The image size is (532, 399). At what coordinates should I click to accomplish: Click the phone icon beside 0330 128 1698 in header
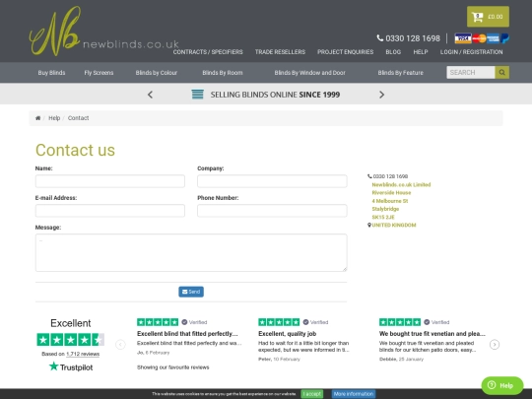click(x=379, y=38)
